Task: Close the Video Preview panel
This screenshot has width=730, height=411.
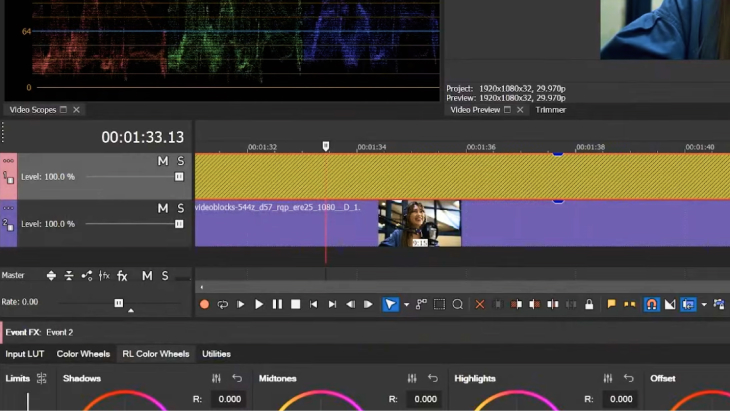Action: point(520,110)
